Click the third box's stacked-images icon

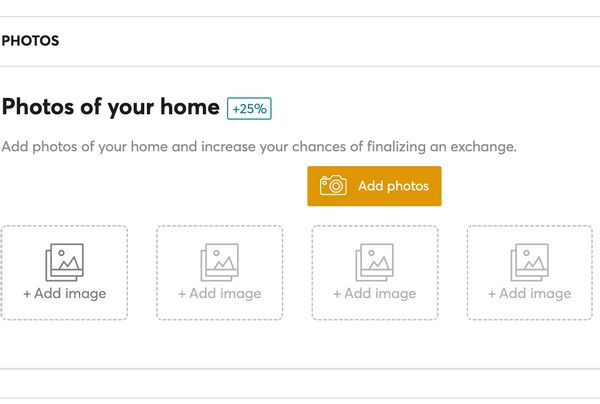coord(374,262)
